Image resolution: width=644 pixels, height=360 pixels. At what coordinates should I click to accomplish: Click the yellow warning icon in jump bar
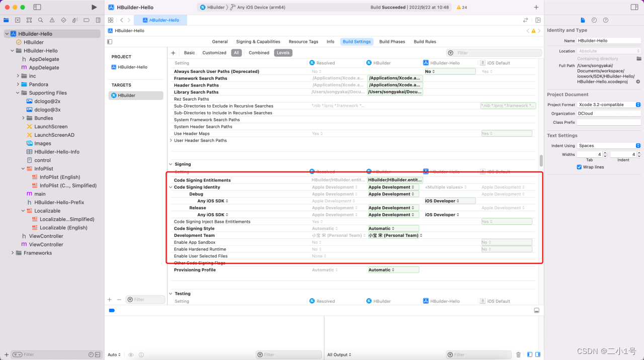[x=532, y=31]
